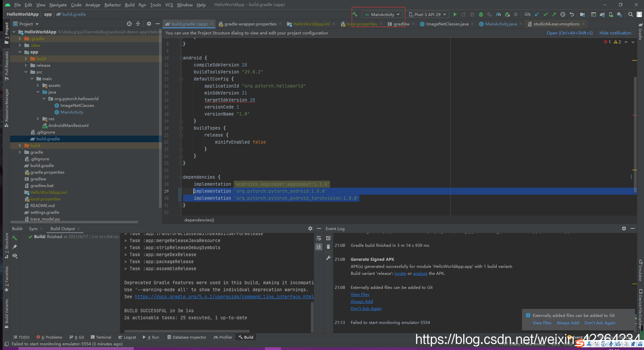
Task: Click the Project tree horizontal scrollbar
Action: [x=74, y=222]
